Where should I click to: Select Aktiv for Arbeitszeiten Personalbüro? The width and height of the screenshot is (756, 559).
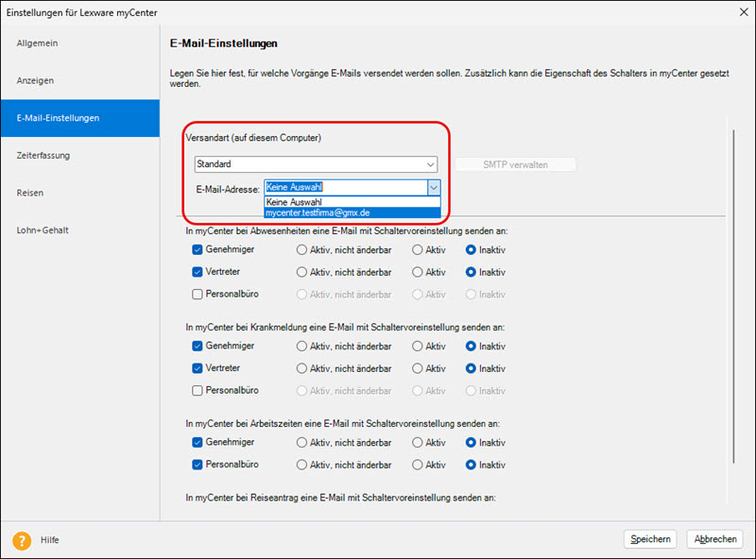tap(417, 465)
